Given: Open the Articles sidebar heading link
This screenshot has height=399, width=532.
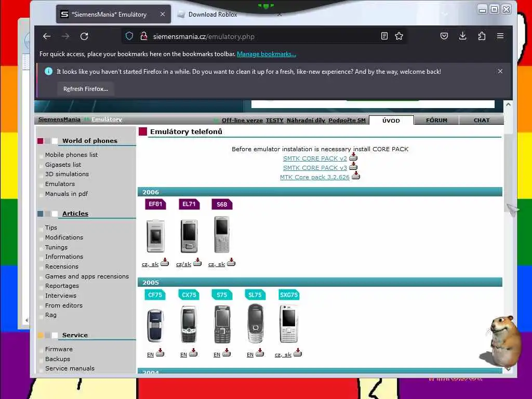Looking at the screenshot, I should tap(75, 214).
